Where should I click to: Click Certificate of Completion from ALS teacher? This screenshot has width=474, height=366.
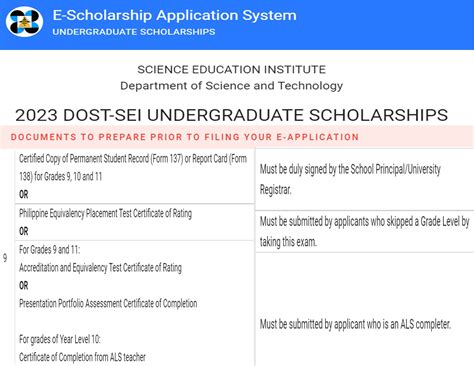tap(82, 357)
